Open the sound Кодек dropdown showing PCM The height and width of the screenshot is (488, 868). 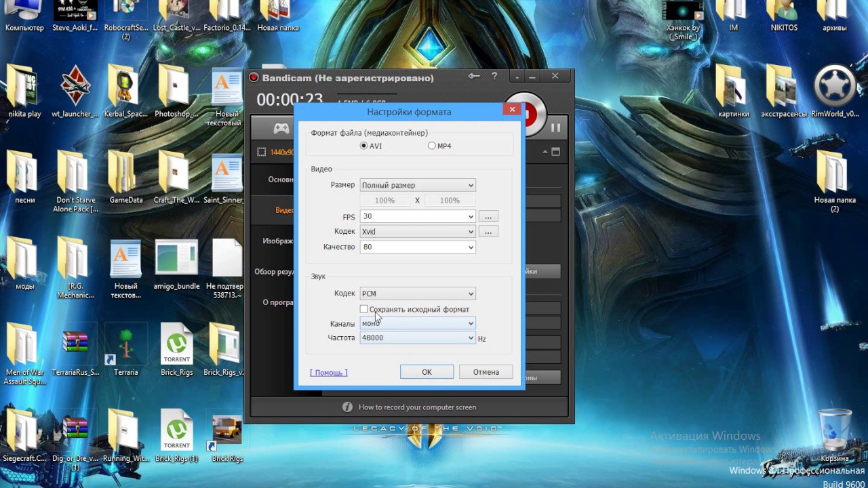coord(417,293)
